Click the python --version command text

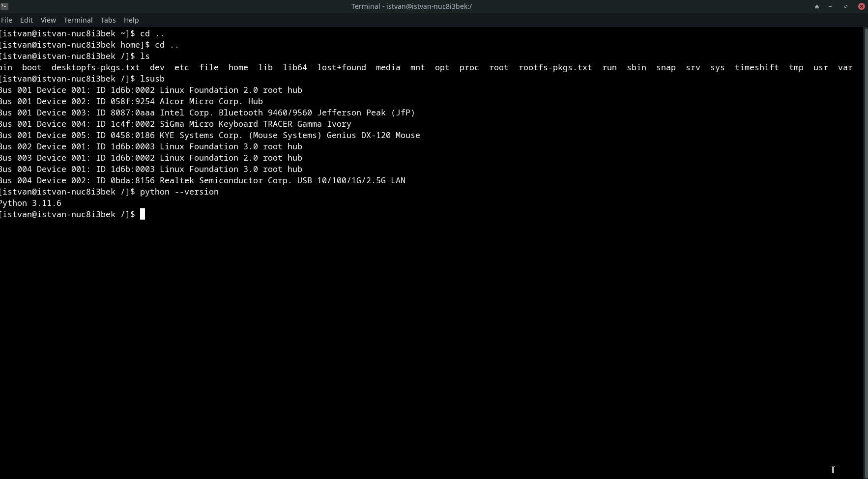[x=179, y=192]
